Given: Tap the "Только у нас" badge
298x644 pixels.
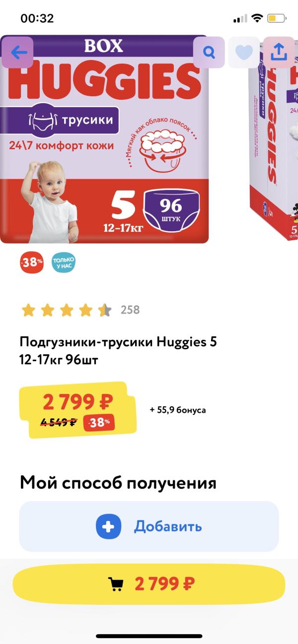Looking at the screenshot, I should [63, 262].
